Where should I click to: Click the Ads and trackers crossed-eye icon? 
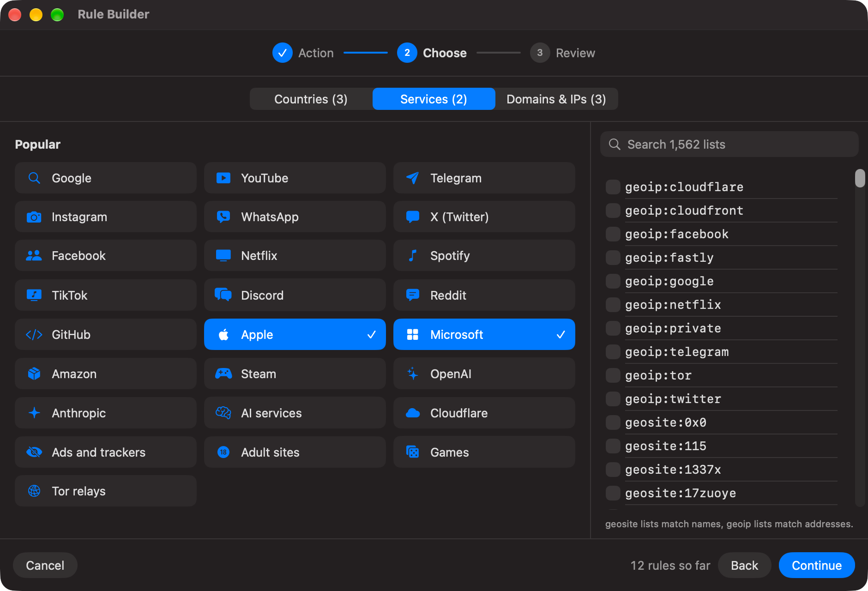click(x=34, y=452)
